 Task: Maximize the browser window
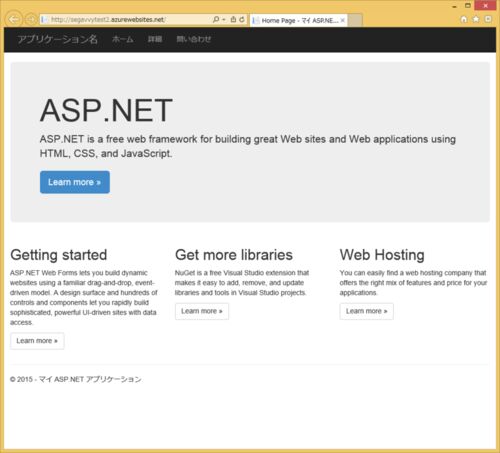coord(468,6)
